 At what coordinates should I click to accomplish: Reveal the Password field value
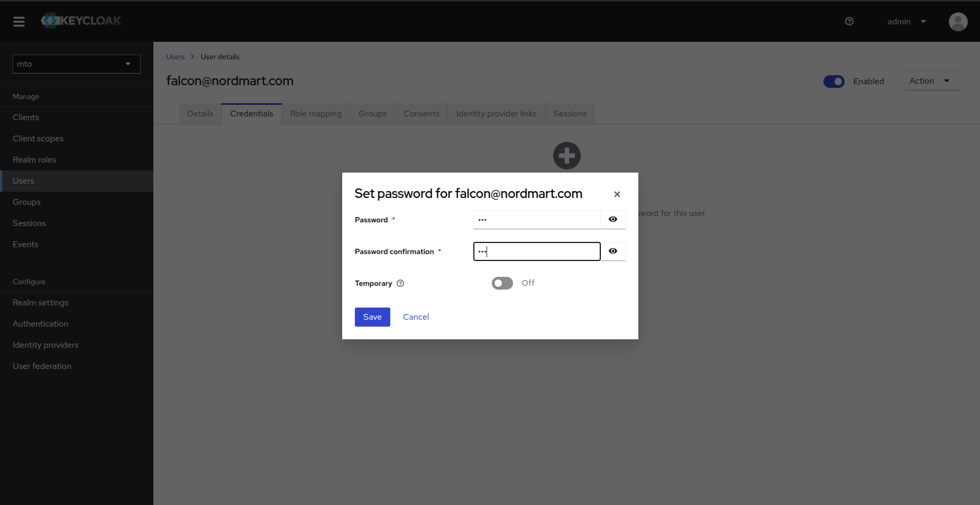coord(613,219)
